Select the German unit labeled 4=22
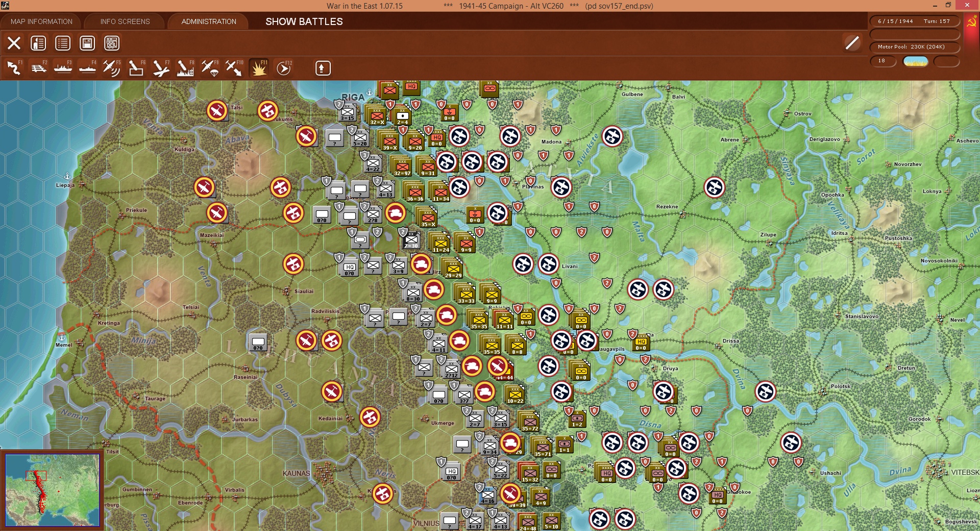Viewport: 980px width, 531px height. tap(373, 163)
